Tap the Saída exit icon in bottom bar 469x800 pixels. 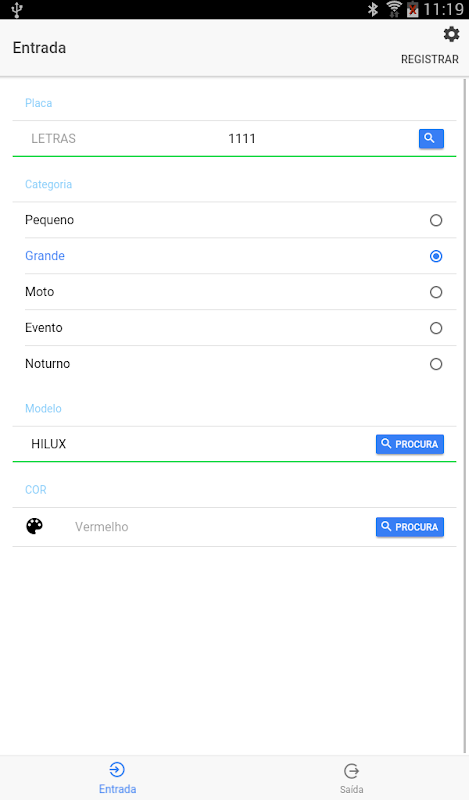coord(352,770)
